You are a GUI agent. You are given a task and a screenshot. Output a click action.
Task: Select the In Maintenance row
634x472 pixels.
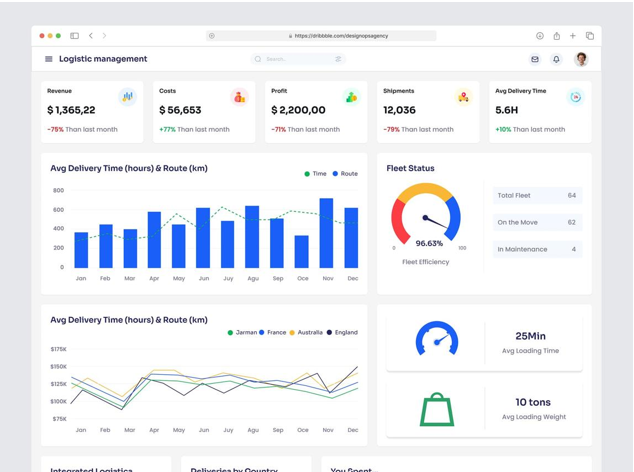pyautogui.click(x=537, y=249)
